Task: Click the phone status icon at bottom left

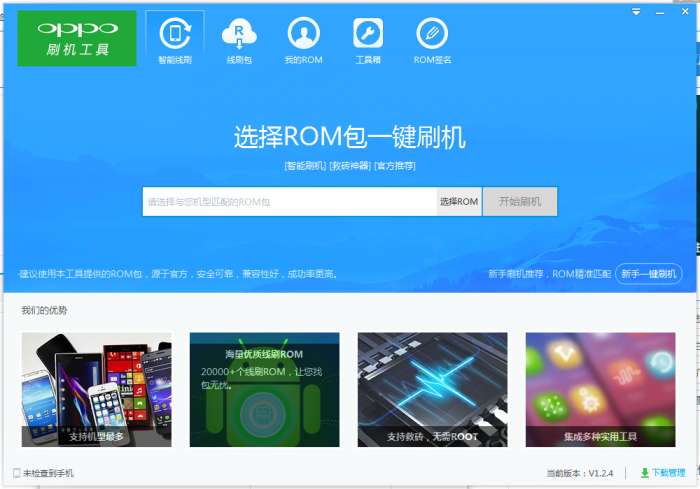Action: click(17, 473)
